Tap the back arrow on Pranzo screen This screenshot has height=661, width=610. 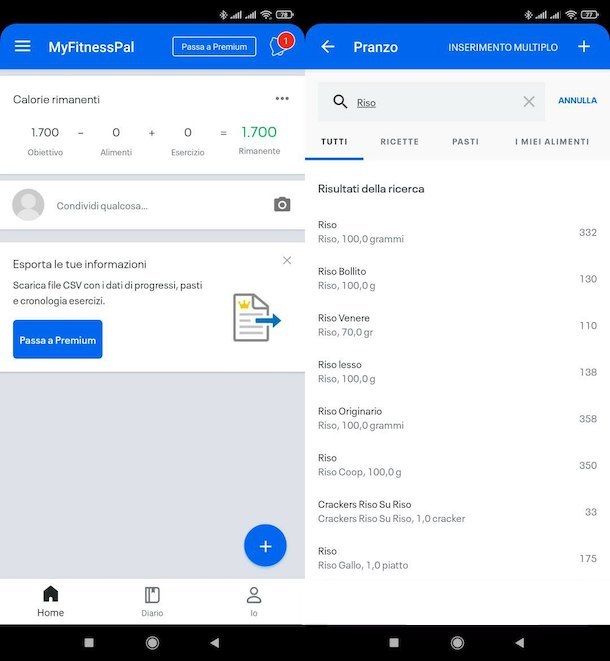328,46
